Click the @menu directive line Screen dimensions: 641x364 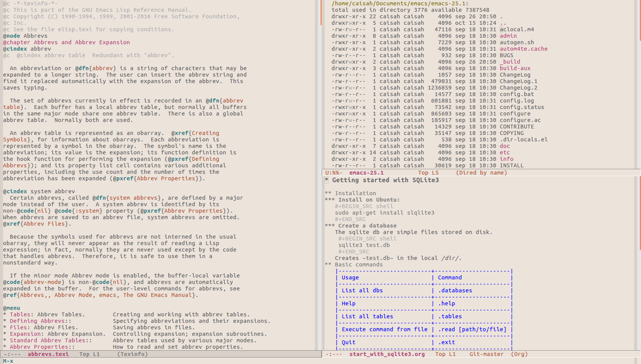point(11,308)
